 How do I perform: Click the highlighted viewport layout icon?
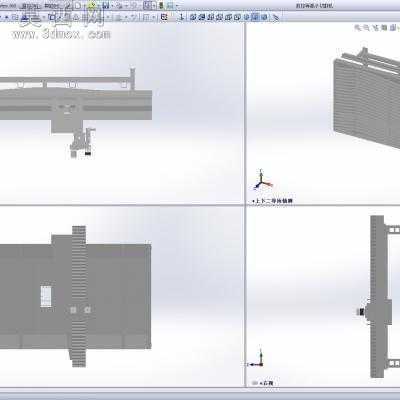point(255,17)
